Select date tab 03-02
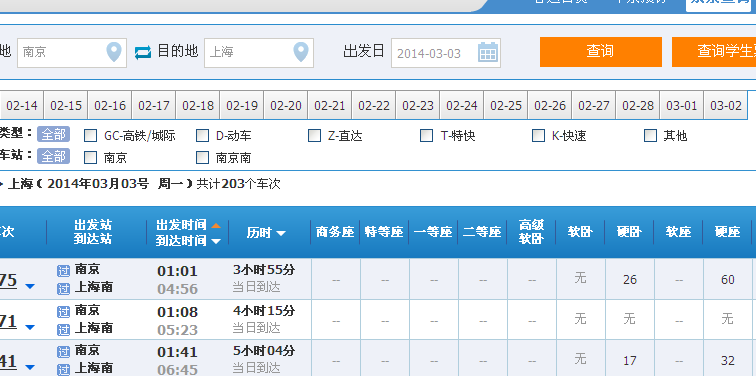Screen dimensions: 756x376 coord(726,106)
